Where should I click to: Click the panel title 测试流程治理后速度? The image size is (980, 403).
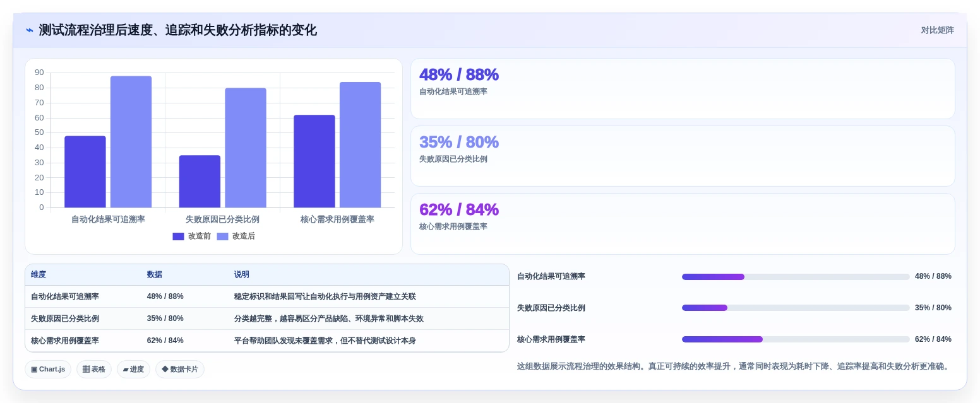[x=178, y=30]
